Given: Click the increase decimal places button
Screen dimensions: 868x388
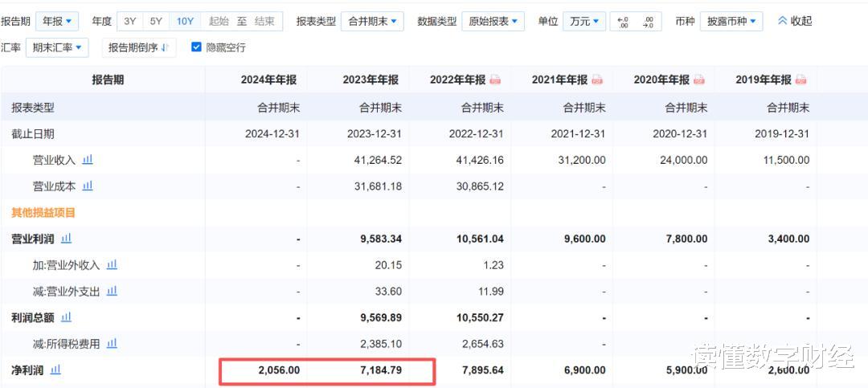Looking at the screenshot, I should click(x=624, y=21).
